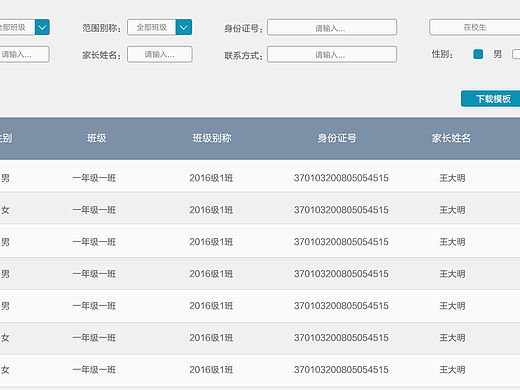Screen dimensions: 520x390
Task: Open the 范围别称 dropdown arrow
Action: (184, 27)
